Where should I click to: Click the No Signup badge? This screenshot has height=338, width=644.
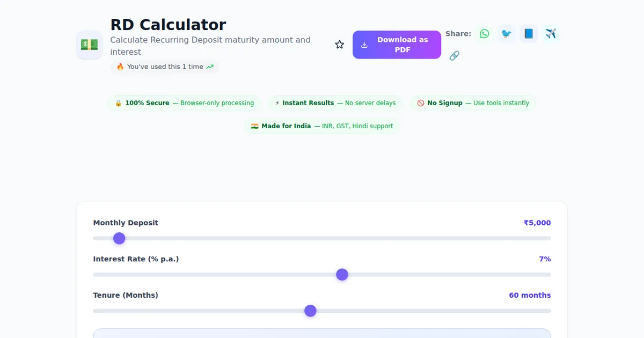tap(473, 103)
